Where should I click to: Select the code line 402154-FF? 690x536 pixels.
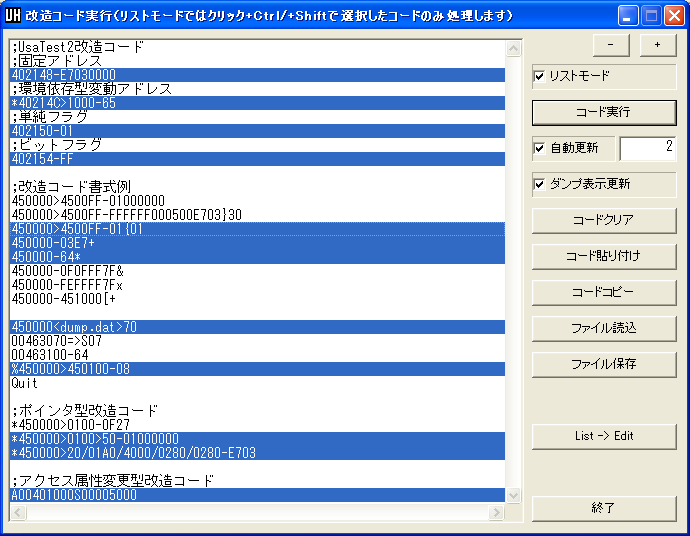pyautogui.click(x=257, y=159)
